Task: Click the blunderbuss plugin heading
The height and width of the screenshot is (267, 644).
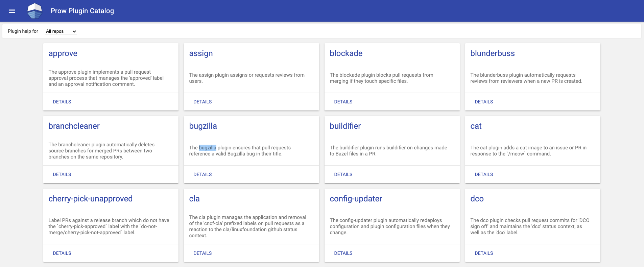Action: pos(492,53)
